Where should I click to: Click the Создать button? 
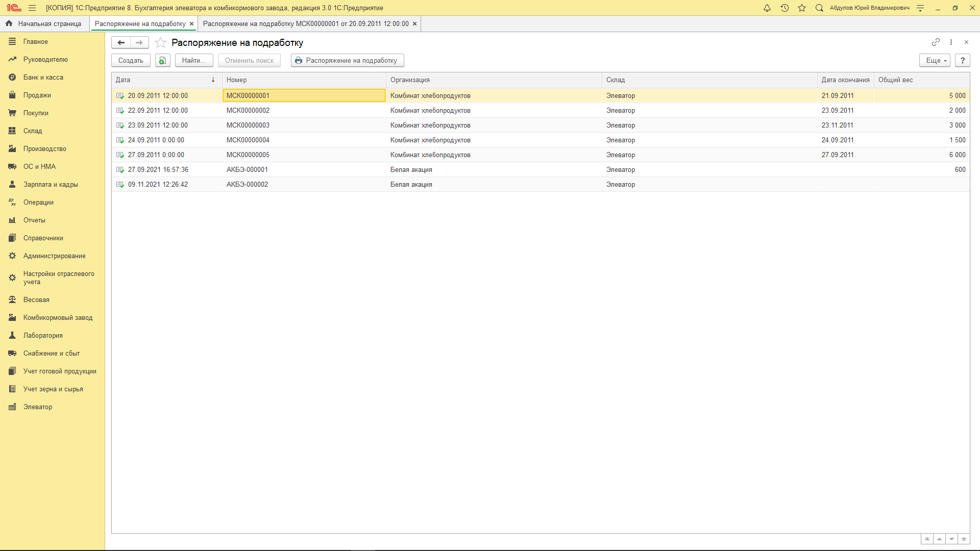[131, 61]
